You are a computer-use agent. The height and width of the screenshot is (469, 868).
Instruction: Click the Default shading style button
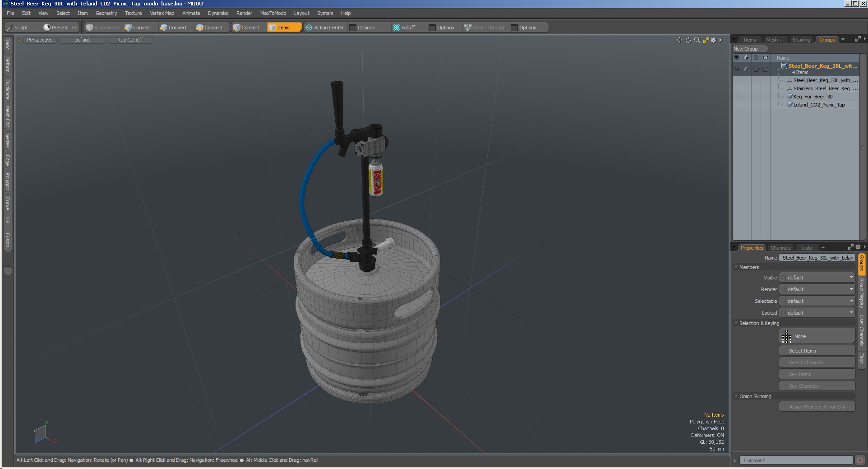coord(83,40)
